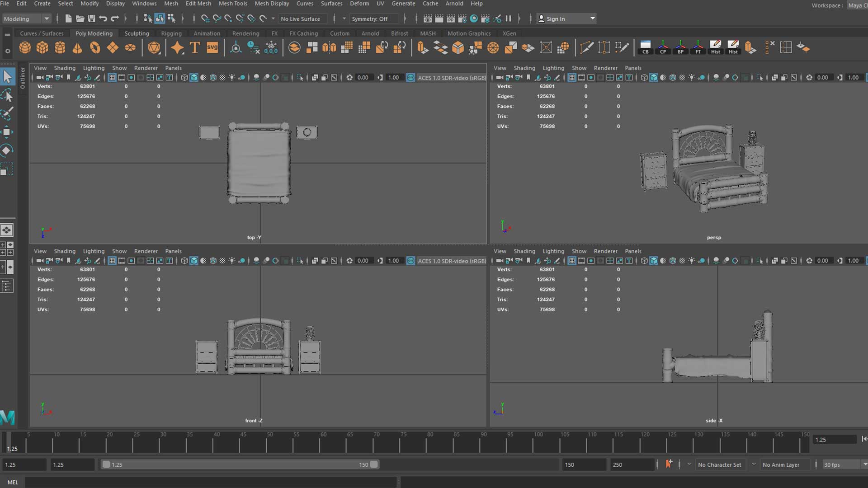868x488 pixels.
Task: Click the playback range slider bar
Action: tap(240, 465)
